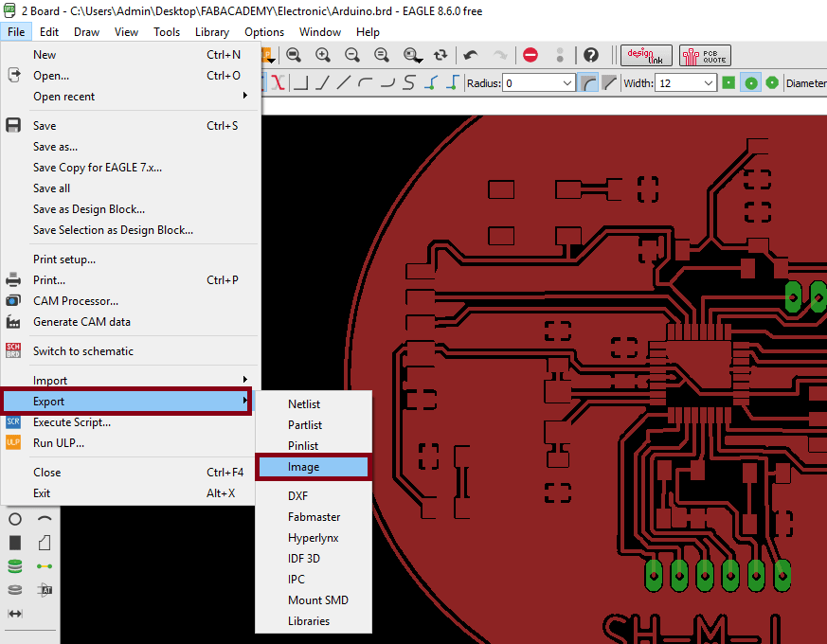Select octagon via shape
This screenshot has height=644, width=827.
coord(772,82)
